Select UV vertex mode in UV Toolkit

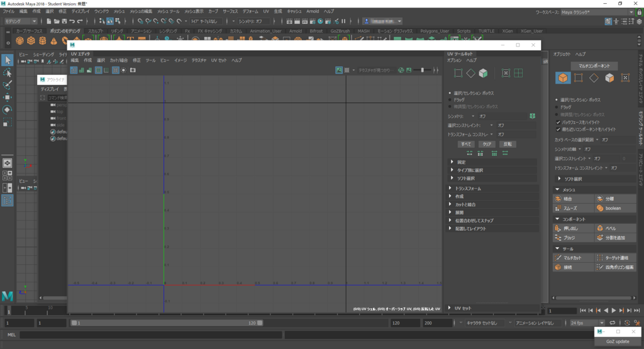[x=458, y=73]
